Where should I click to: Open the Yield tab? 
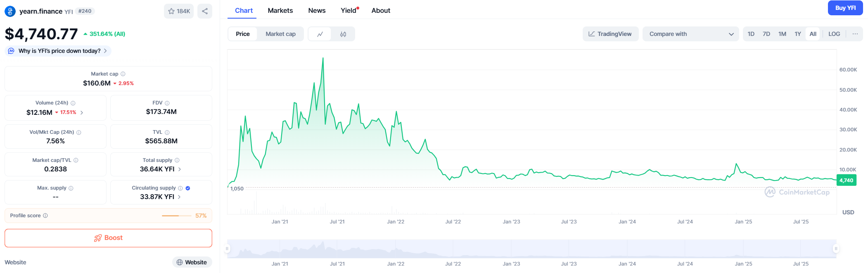(349, 10)
